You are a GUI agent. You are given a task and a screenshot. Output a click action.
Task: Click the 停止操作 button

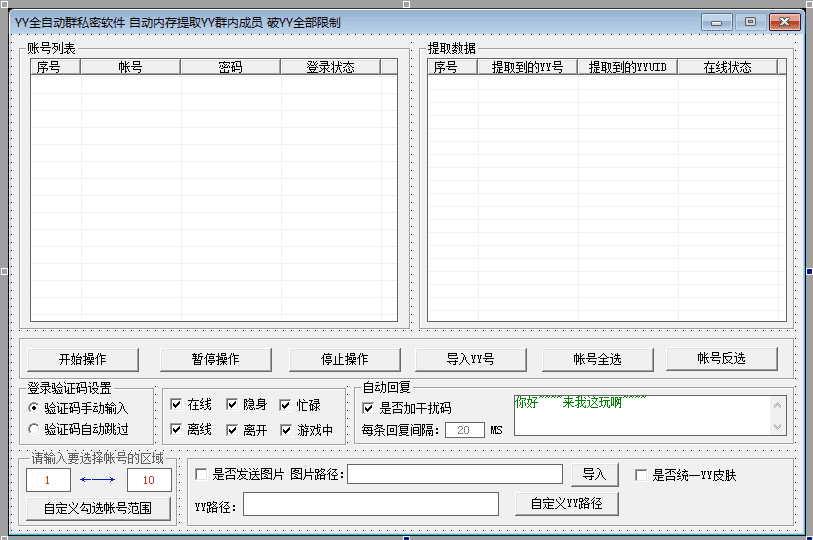pos(345,359)
